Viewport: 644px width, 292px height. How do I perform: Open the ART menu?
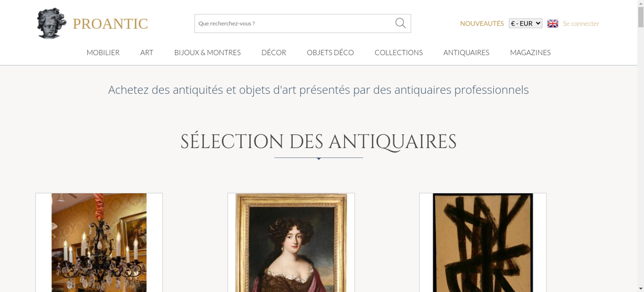pyautogui.click(x=147, y=52)
